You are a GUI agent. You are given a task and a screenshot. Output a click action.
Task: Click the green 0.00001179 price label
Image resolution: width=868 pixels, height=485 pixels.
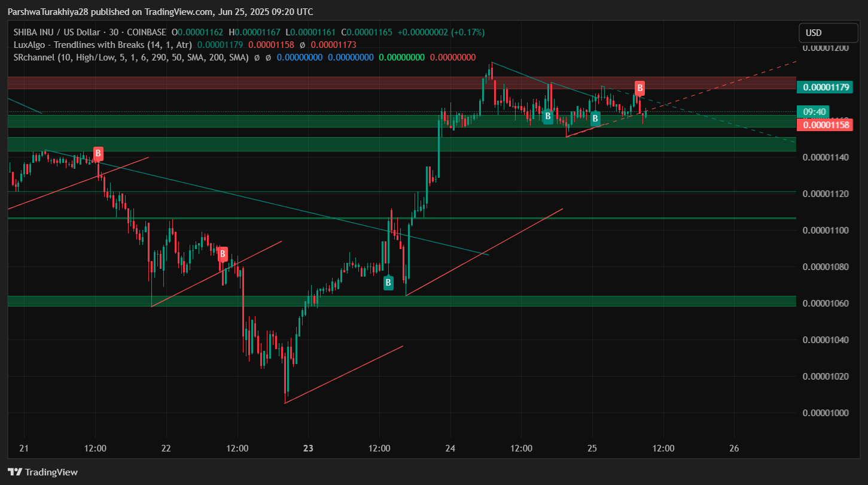(826, 87)
